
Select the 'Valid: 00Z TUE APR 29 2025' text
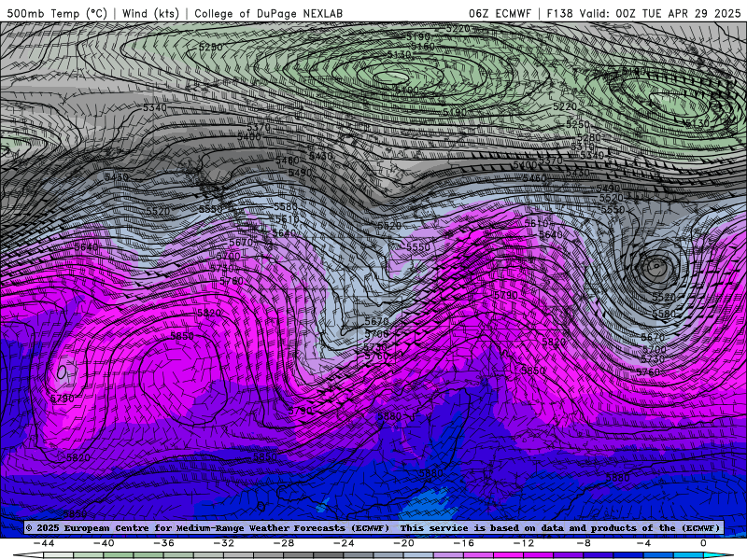click(x=660, y=13)
